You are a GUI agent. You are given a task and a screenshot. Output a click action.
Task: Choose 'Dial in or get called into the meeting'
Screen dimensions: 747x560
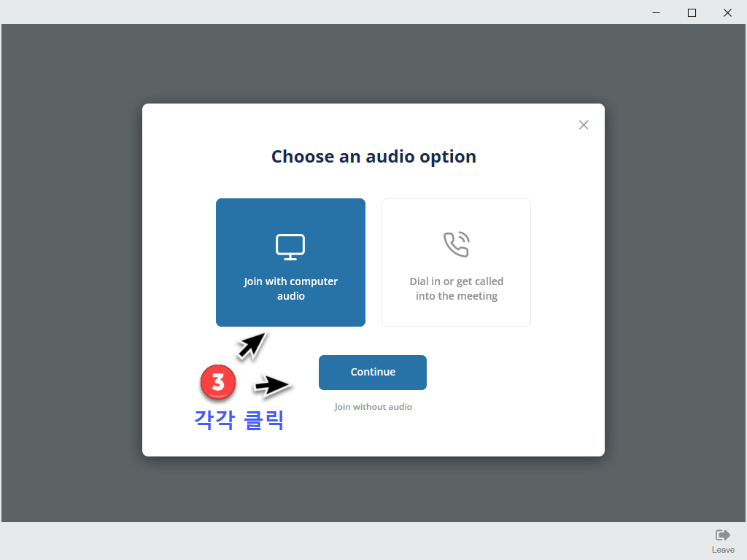click(457, 289)
